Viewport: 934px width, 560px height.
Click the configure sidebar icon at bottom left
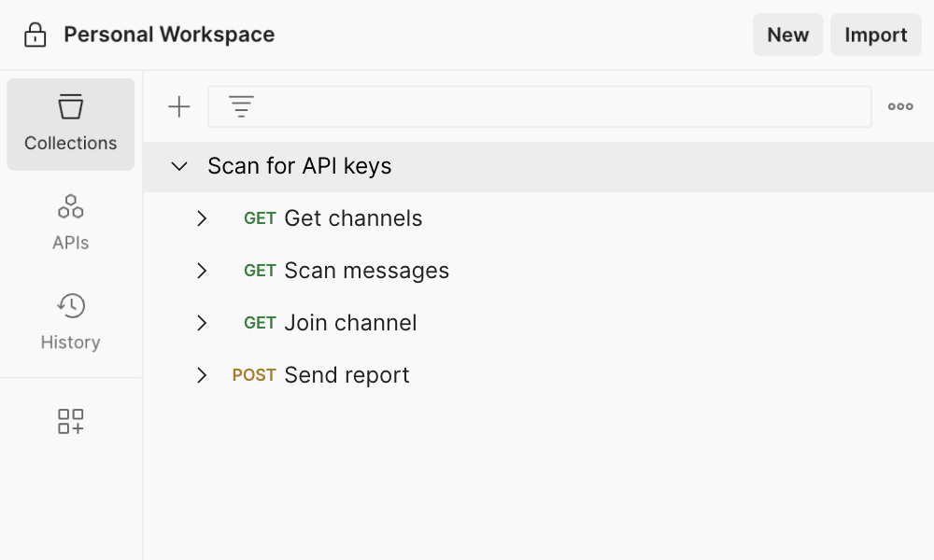[x=70, y=421]
